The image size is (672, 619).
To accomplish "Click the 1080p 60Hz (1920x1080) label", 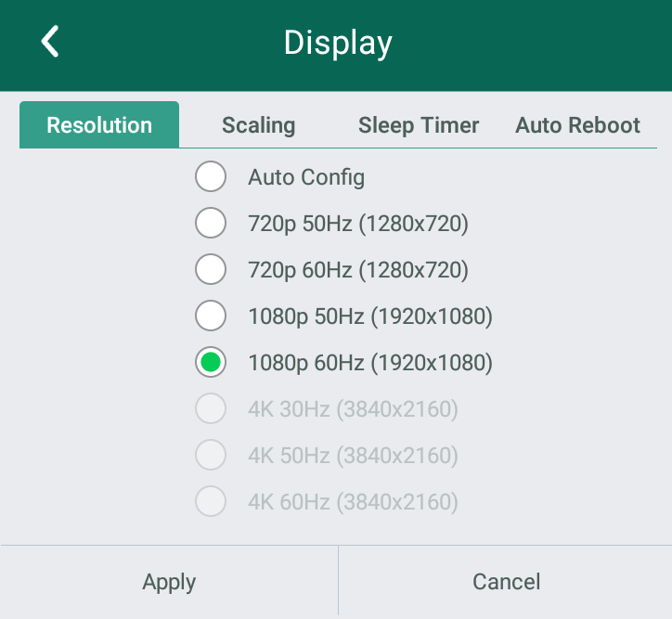I will (370, 363).
